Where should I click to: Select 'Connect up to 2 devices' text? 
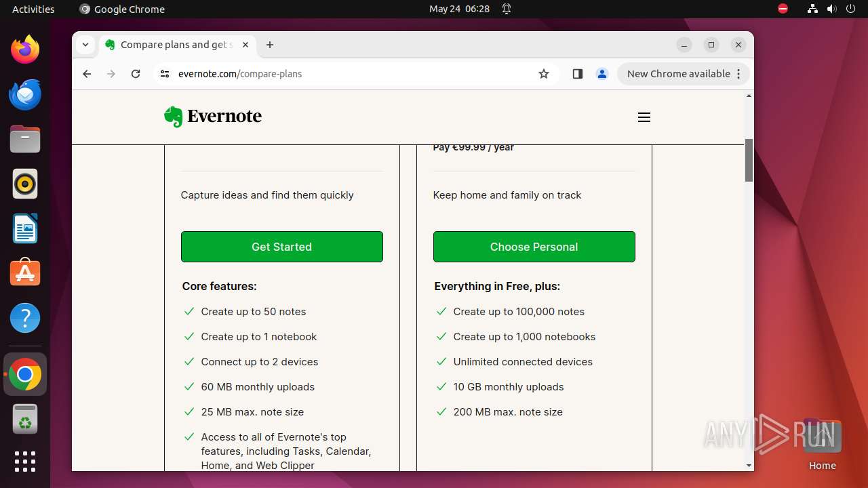260,362
